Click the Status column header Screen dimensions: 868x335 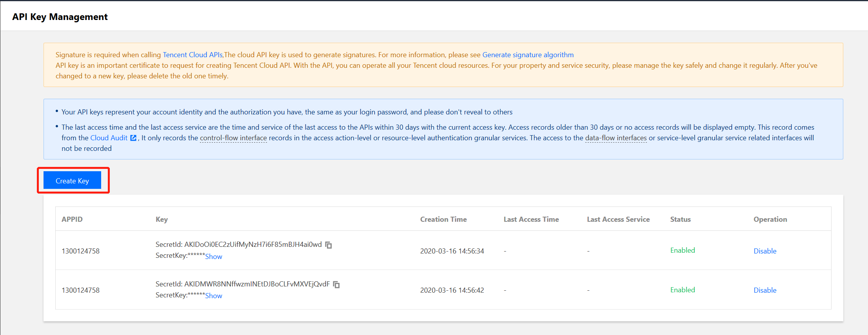click(x=680, y=219)
